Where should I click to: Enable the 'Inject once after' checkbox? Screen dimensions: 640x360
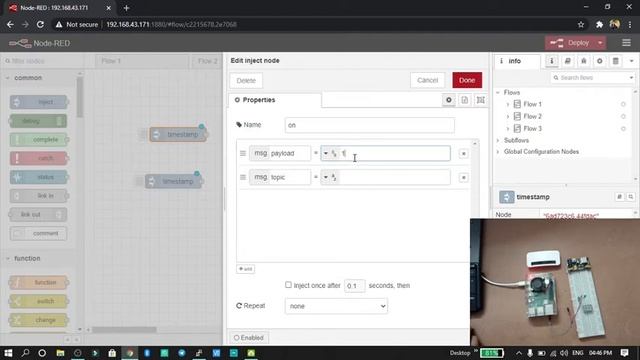288,285
